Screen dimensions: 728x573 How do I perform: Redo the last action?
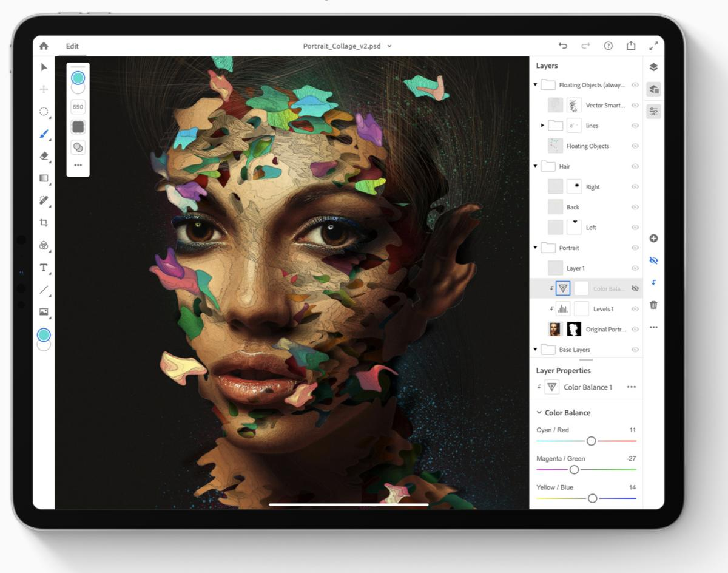tap(585, 46)
